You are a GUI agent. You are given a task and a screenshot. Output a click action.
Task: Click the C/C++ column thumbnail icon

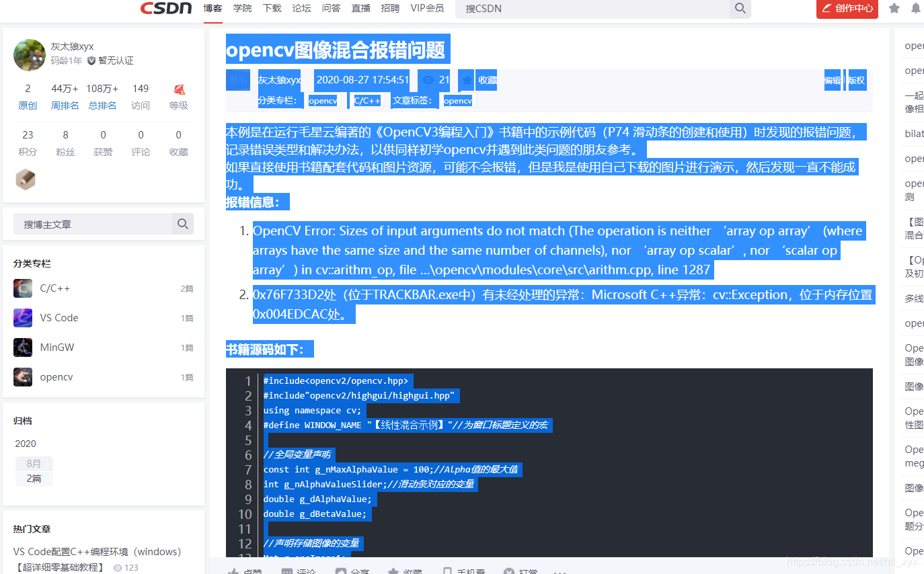23,288
